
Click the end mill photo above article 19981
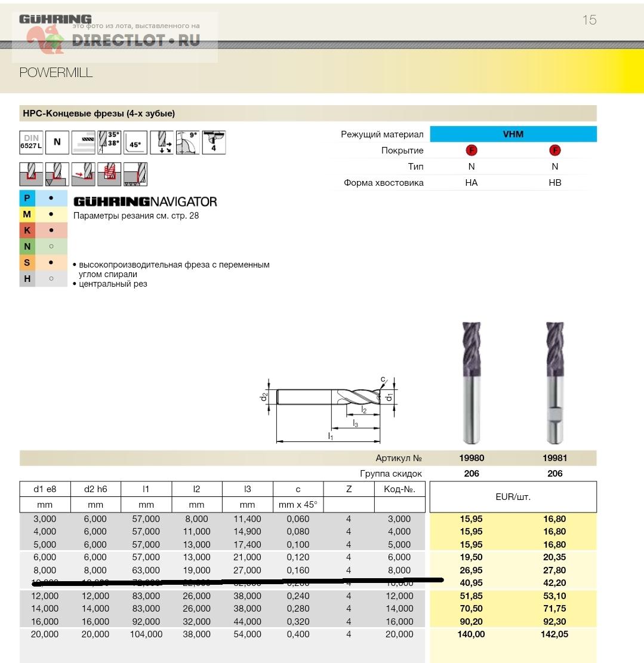[x=554, y=383]
